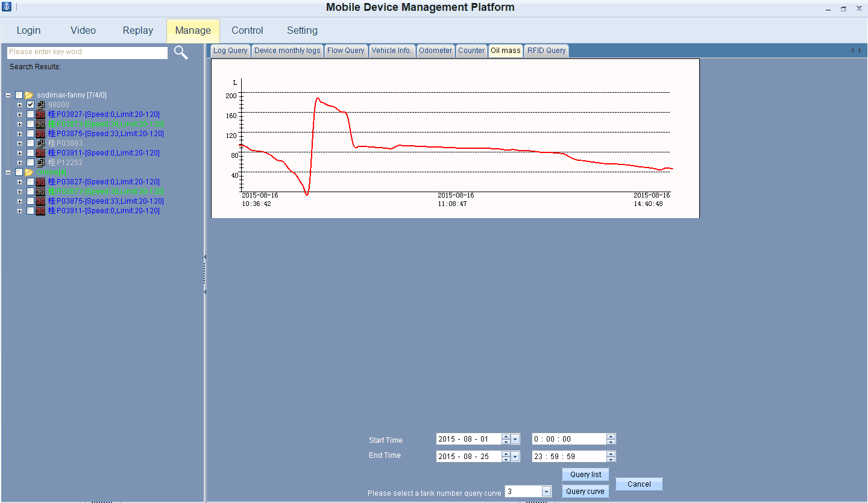Click the app logo in title bar

[x=7, y=7]
